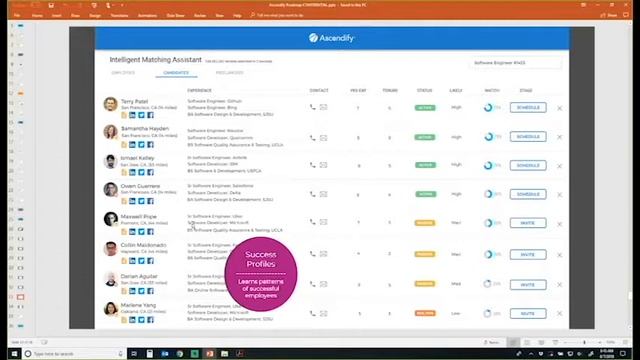Screen dimensions: 640x360
Task: Adjust the zoom slider in status bar
Action: pyautogui.click(x=584, y=342)
